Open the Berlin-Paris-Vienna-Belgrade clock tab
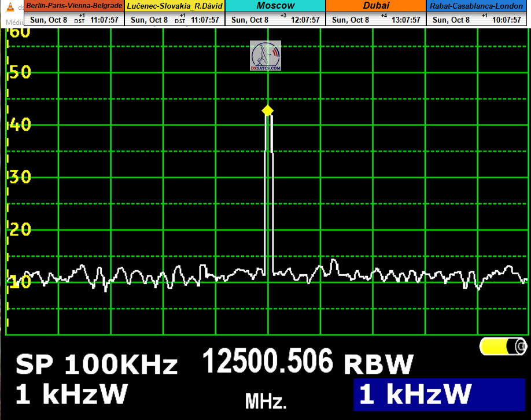The width and height of the screenshot is (531, 420). pyautogui.click(x=74, y=6)
